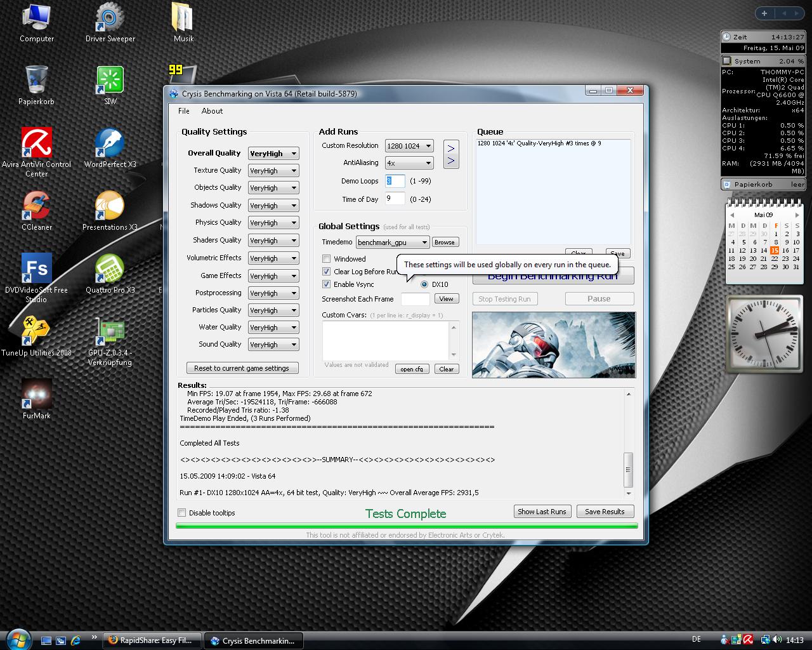Click into the Demo Loops field
Screen dimensions: 812x650
(x=395, y=181)
